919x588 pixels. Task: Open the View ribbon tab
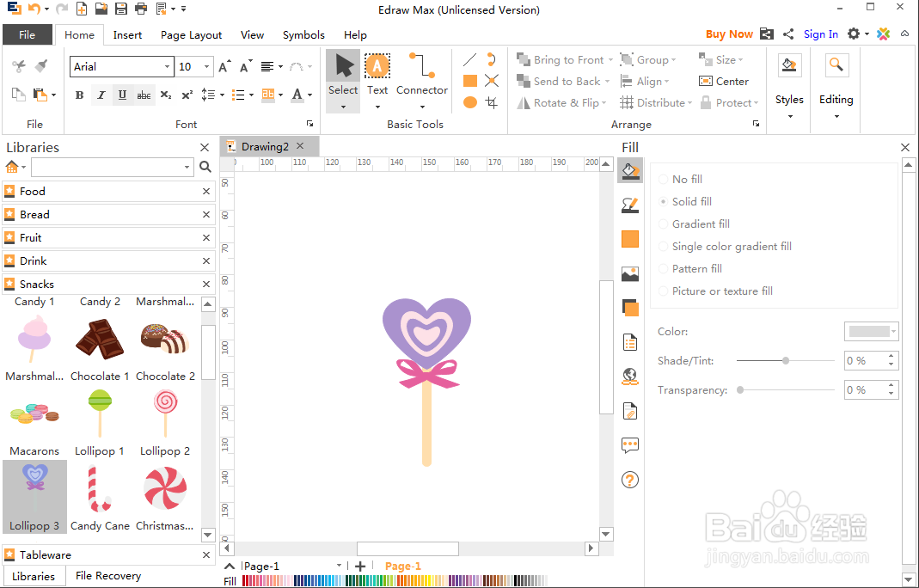252,34
